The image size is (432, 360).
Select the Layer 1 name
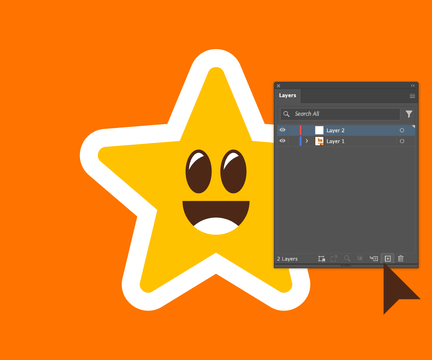click(x=335, y=141)
